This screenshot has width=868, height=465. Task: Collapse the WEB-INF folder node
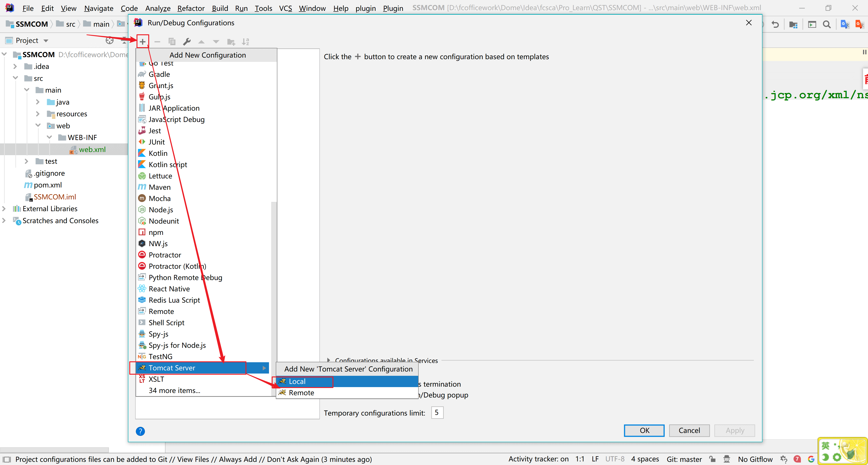click(x=50, y=137)
